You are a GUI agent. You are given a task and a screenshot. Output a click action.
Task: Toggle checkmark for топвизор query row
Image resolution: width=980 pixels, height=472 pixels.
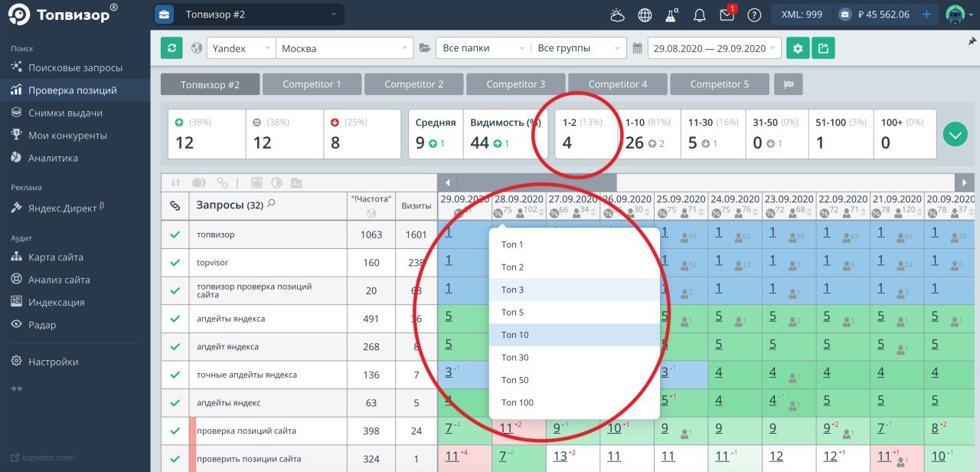pos(175,234)
